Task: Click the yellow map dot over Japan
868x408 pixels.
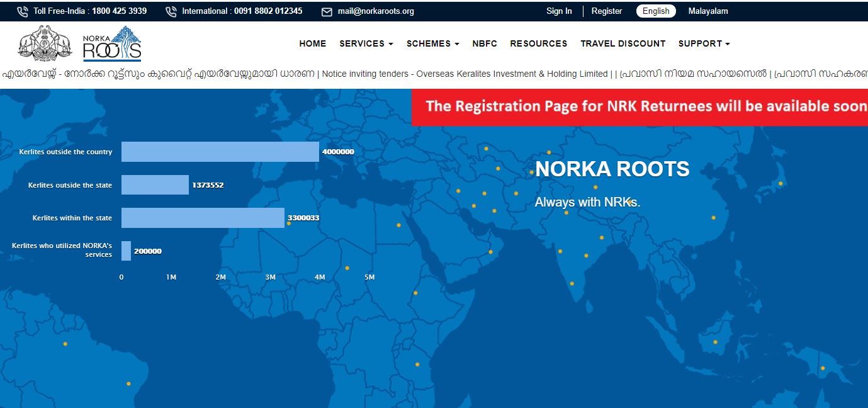Action: coord(781,184)
